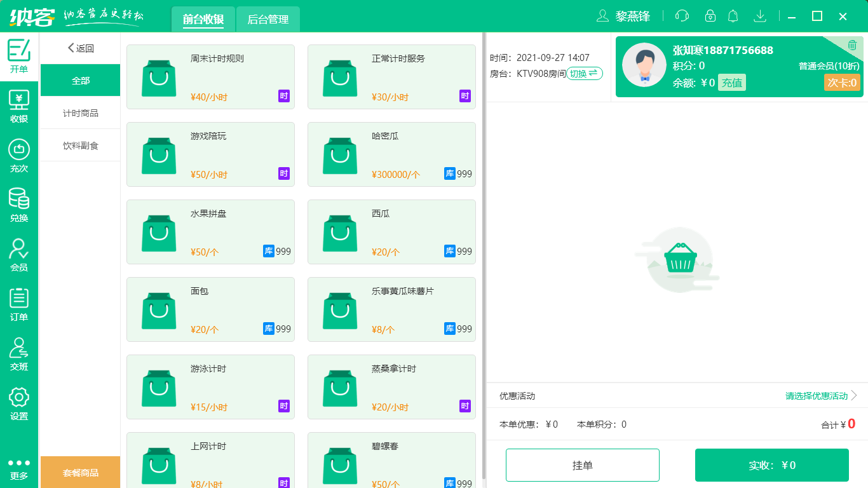The width and height of the screenshot is (868, 488).
Task: Expand 请选择优惠活动 promotion selector
Action: point(816,395)
